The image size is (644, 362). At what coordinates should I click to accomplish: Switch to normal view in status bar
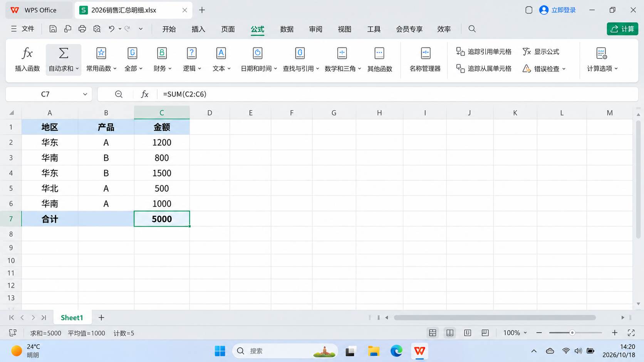point(433,333)
